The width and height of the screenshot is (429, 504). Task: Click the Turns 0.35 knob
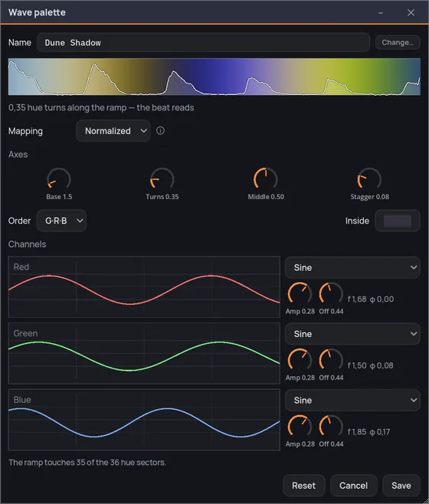[x=162, y=179]
